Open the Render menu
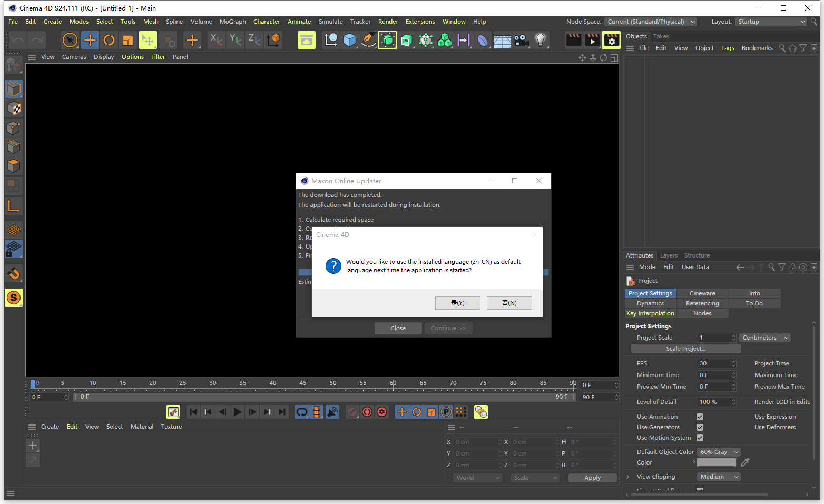Image resolution: width=824 pixels, height=504 pixels. pos(388,22)
